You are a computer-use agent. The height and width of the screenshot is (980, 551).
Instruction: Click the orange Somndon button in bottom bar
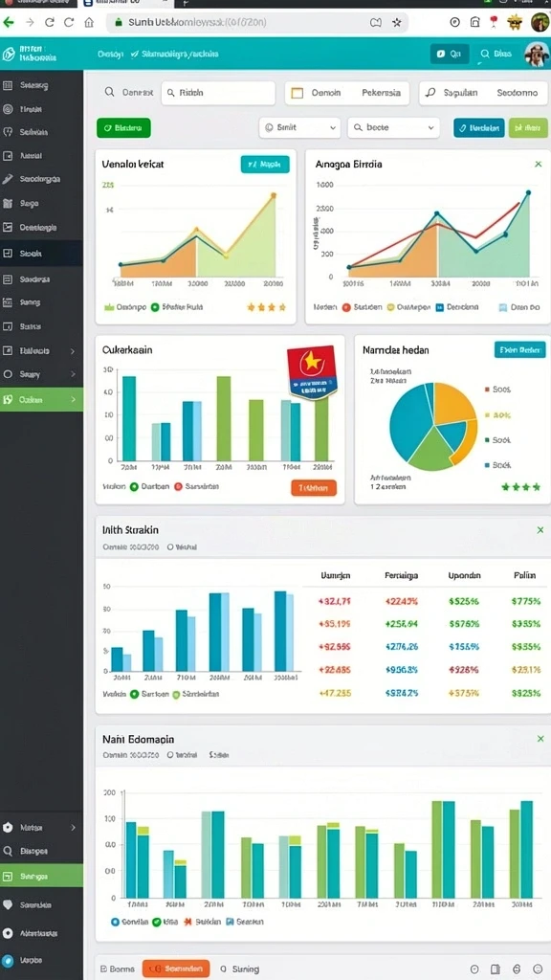coord(176,969)
